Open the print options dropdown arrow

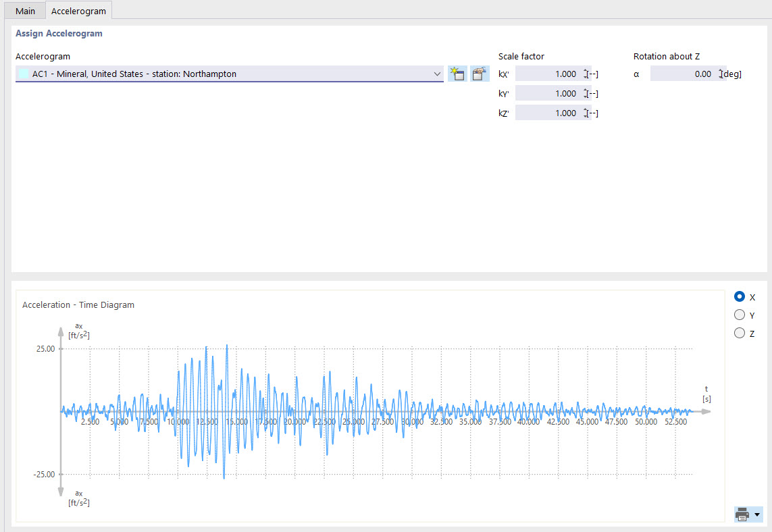click(757, 515)
